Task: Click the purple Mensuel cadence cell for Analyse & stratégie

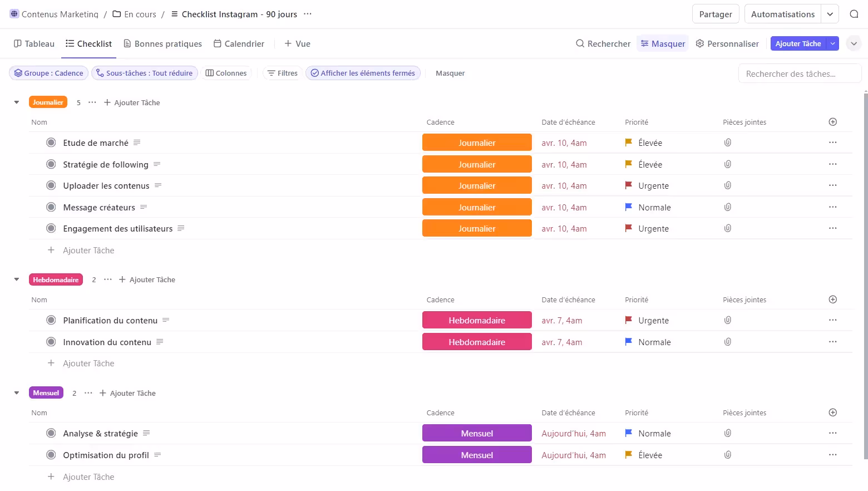Action: click(477, 433)
